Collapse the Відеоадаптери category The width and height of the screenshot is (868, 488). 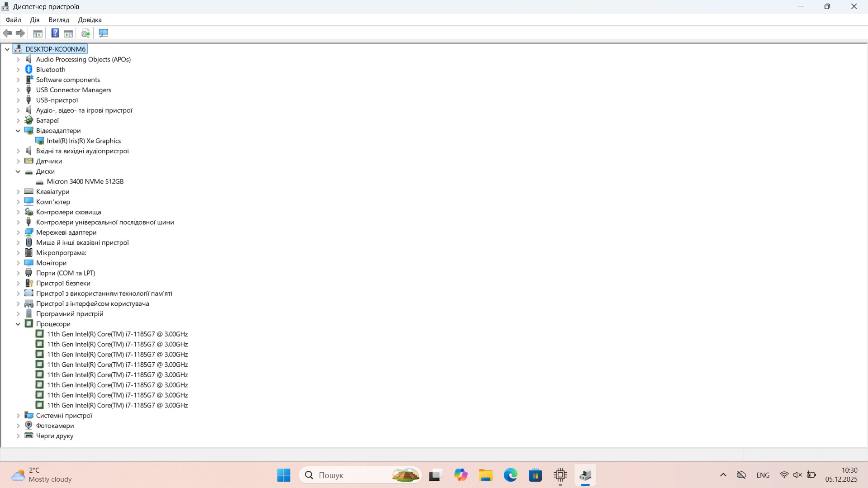coord(18,131)
